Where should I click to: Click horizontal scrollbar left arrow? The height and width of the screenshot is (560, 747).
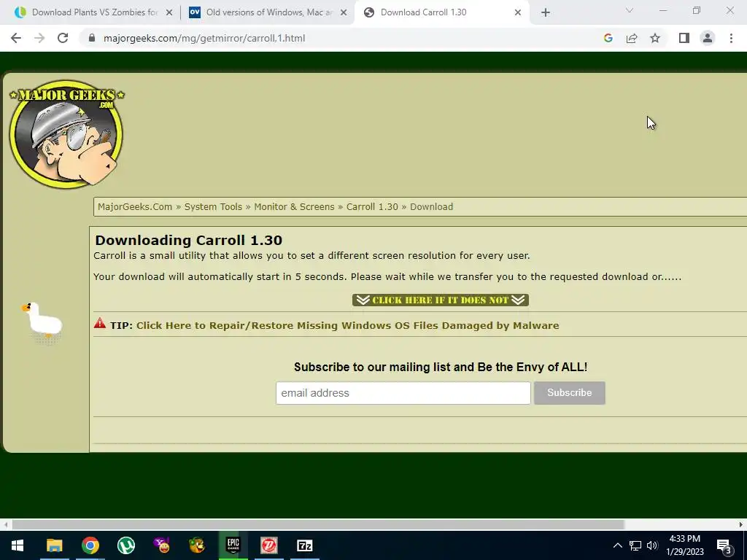[x=5, y=525]
